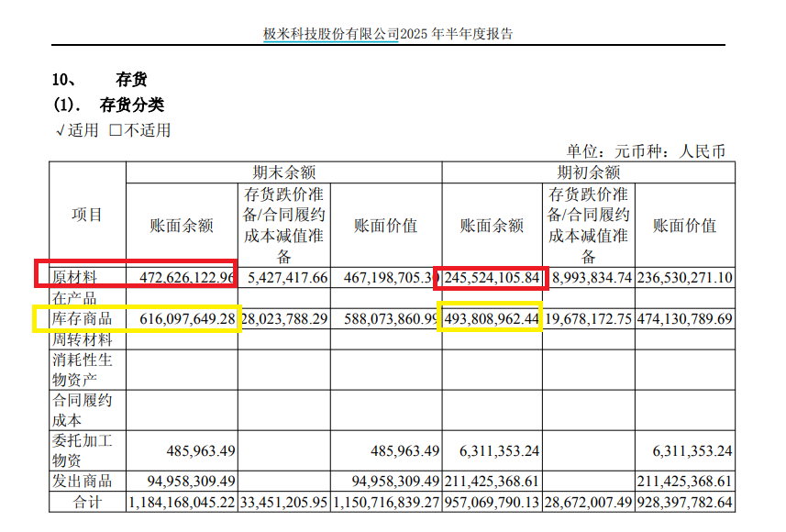Click the section heading 存货分类
The width and height of the screenshot is (786, 532).
coord(132,105)
